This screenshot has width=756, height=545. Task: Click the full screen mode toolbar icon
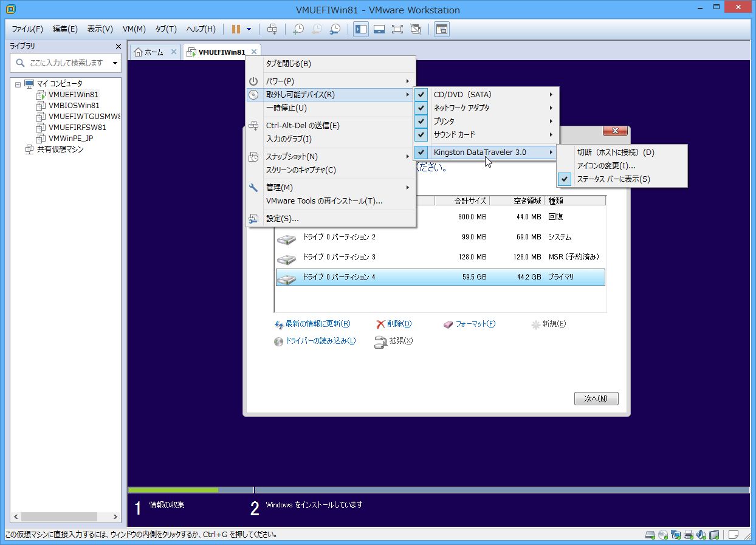point(397,29)
